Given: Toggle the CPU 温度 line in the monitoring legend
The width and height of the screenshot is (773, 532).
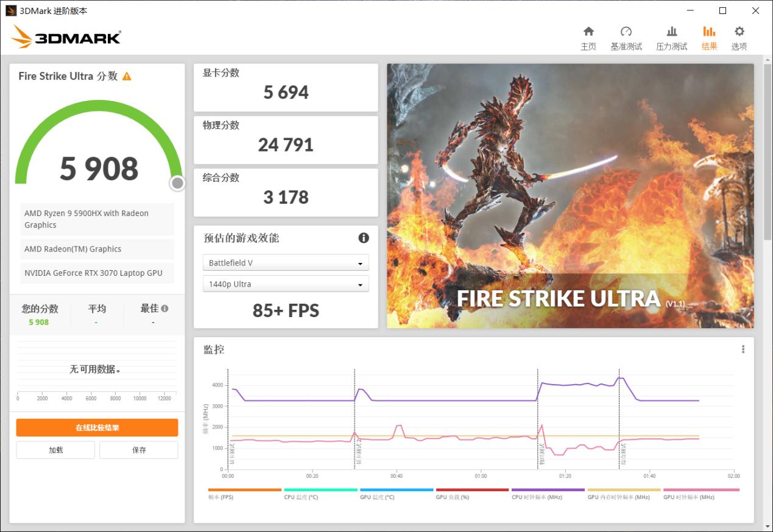Looking at the screenshot, I should pyautogui.click(x=302, y=496).
